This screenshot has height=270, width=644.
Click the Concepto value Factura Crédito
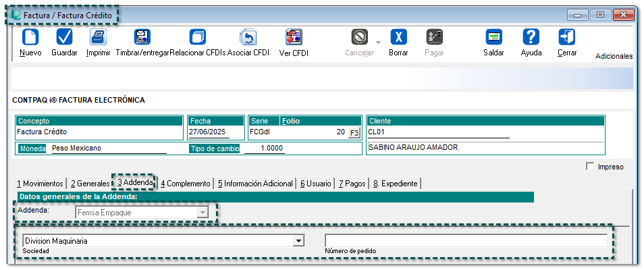pyautogui.click(x=42, y=132)
